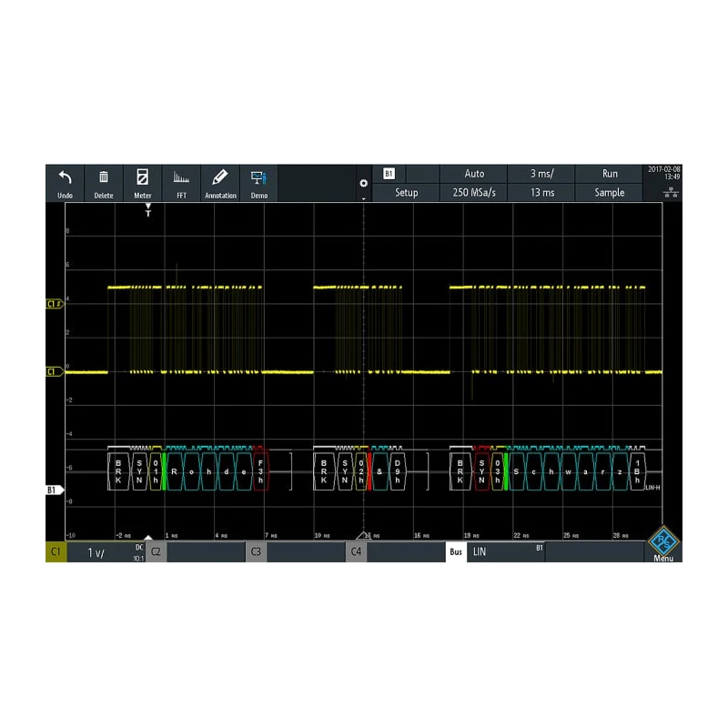The height and width of the screenshot is (728, 728).
Task: Select second frame BRK field
Action: coord(324,471)
